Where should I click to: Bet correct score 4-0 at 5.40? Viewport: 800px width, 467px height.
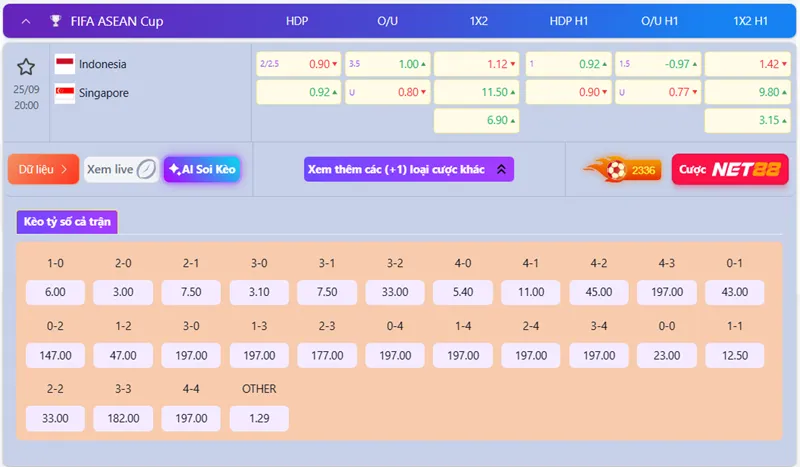click(463, 292)
